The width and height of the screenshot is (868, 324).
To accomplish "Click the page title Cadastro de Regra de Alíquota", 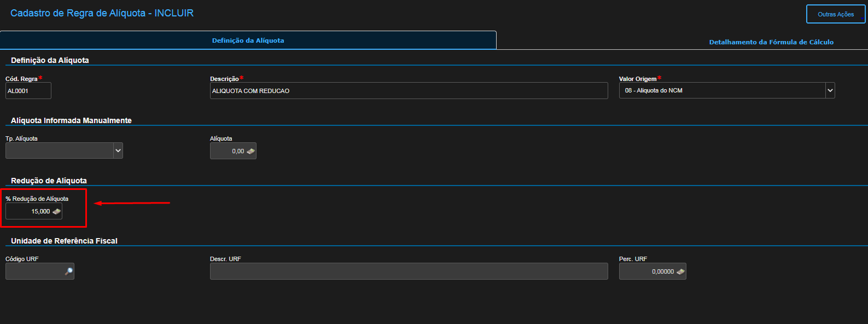I will (102, 13).
